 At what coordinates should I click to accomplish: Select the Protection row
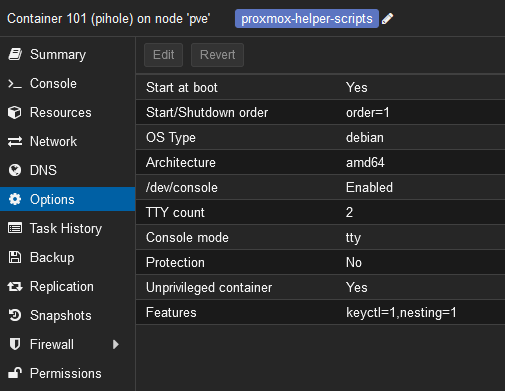pos(321,262)
